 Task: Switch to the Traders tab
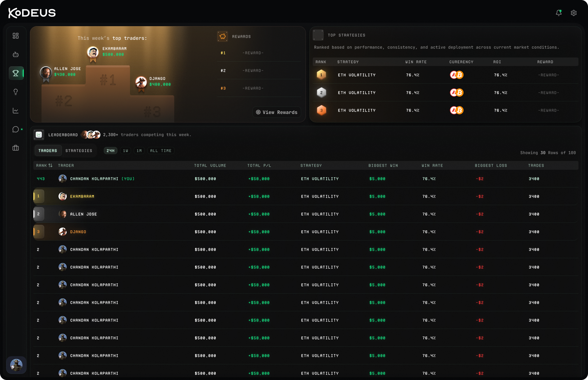pyautogui.click(x=48, y=150)
